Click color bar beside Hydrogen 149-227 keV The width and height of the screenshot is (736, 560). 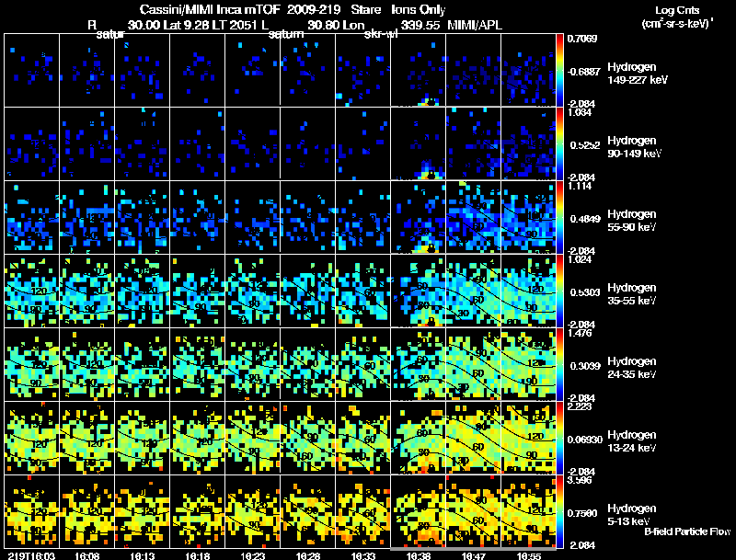click(x=562, y=71)
